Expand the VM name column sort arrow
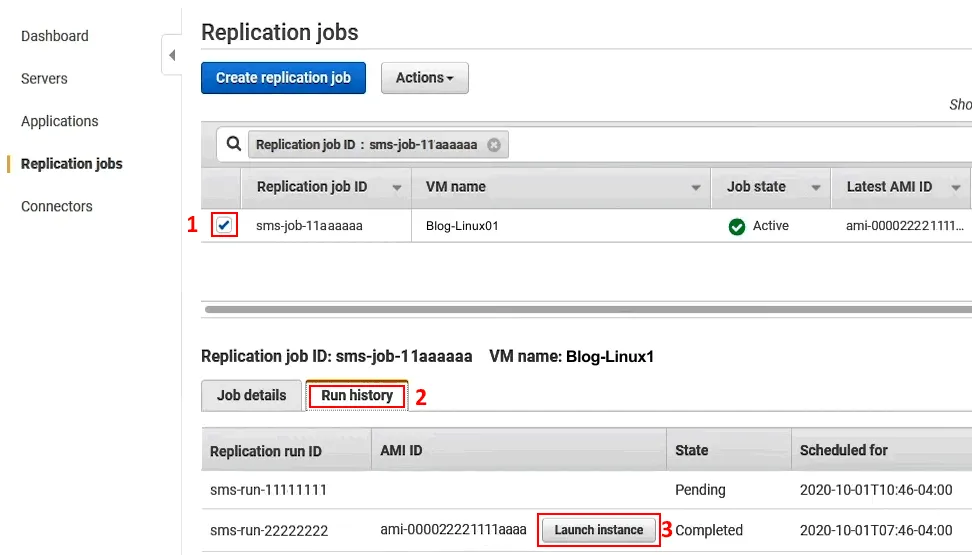 click(696, 188)
